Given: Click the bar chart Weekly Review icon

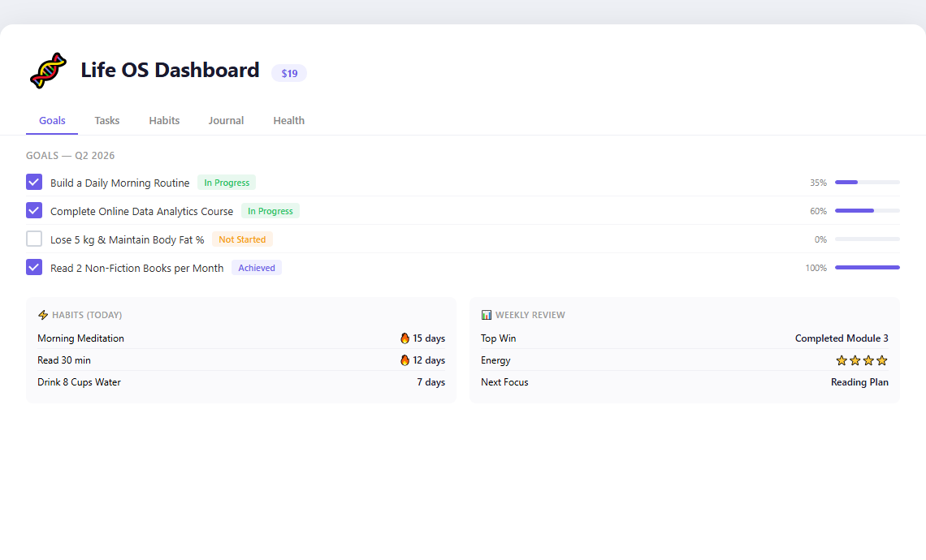Looking at the screenshot, I should 486,315.
